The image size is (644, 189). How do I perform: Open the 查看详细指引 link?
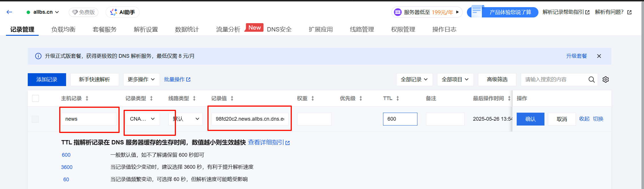coord(269,142)
